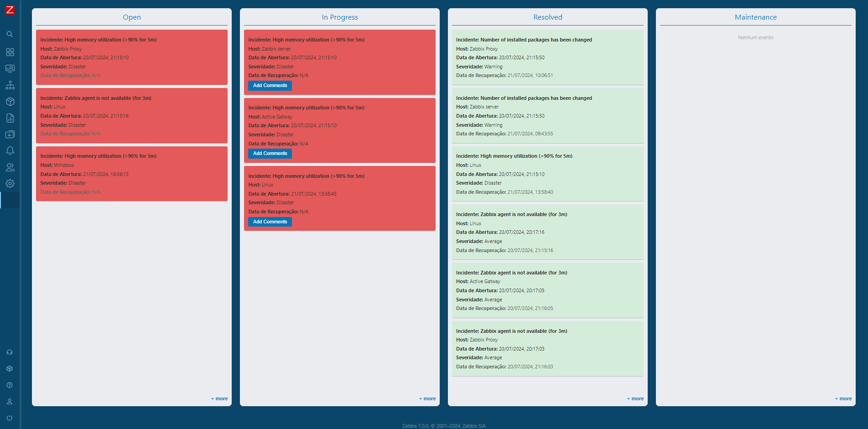Screen dimensions: 868x429
Task: Click 'Host: Zabbix server' in Resolved column
Action: [x=478, y=107]
